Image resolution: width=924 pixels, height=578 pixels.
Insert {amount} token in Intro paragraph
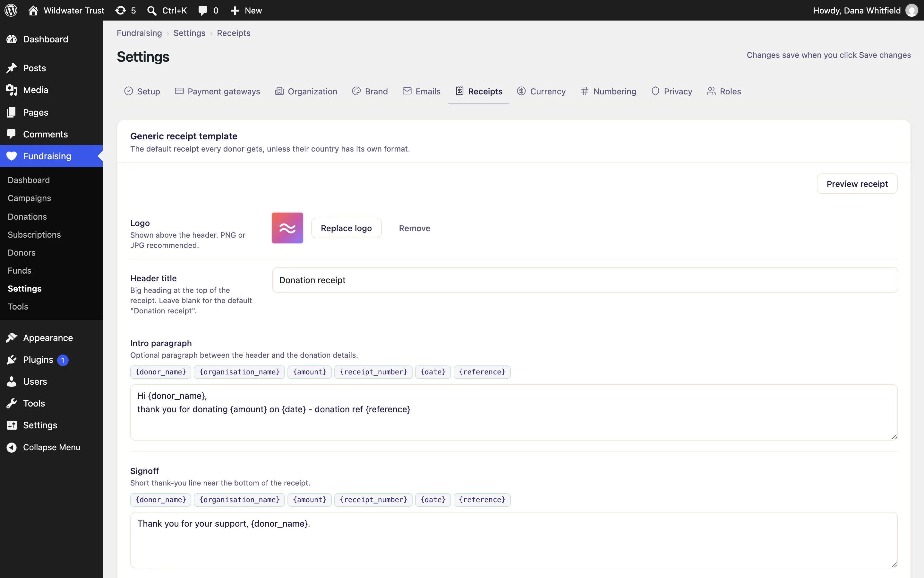(x=310, y=372)
